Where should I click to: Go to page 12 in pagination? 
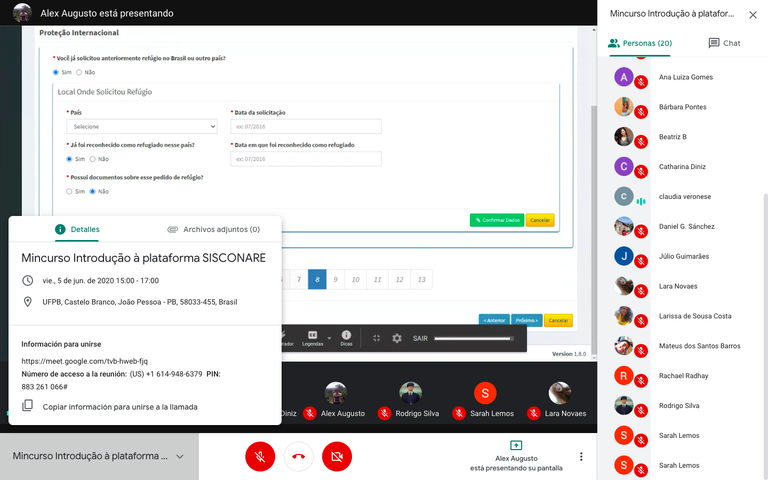click(x=400, y=279)
